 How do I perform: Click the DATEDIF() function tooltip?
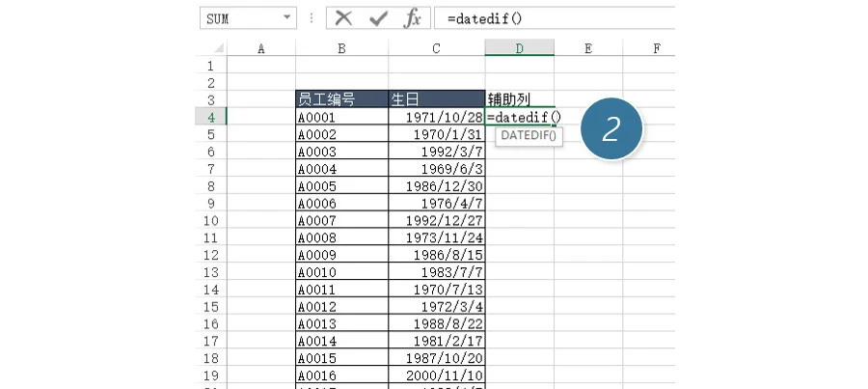click(x=529, y=136)
